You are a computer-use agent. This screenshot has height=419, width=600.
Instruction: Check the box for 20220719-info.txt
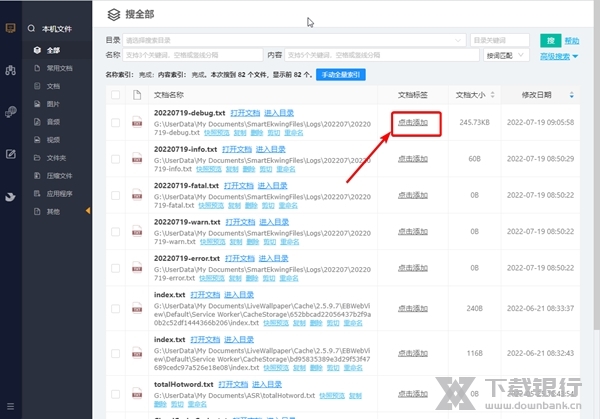[115, 159]
